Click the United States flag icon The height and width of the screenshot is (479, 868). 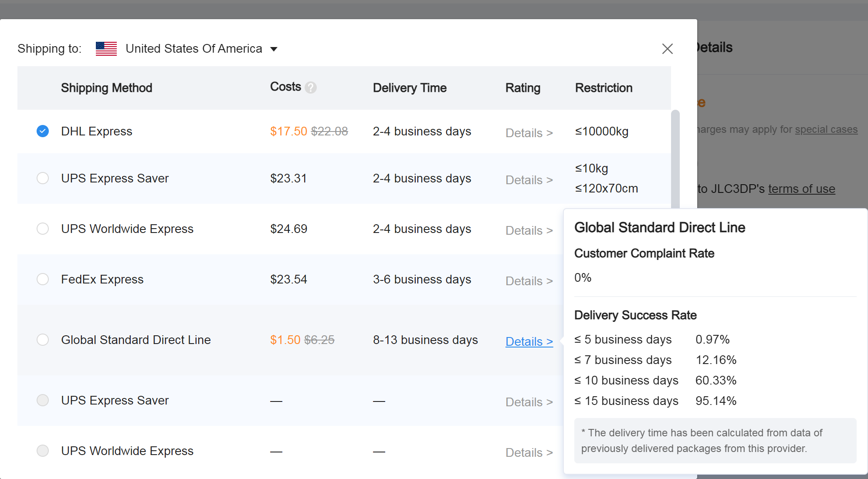[x=106, y=49]
